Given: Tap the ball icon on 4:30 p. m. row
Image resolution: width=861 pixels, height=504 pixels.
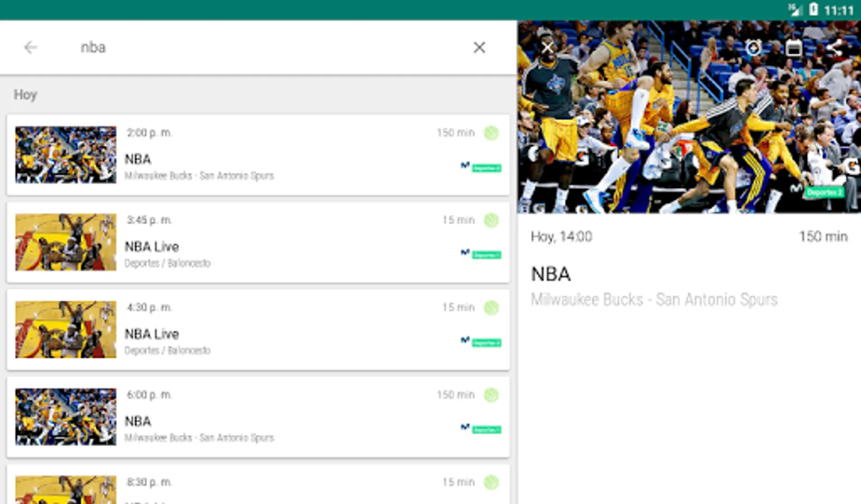Looking at the screenshot, I should [x=491, y=307].
